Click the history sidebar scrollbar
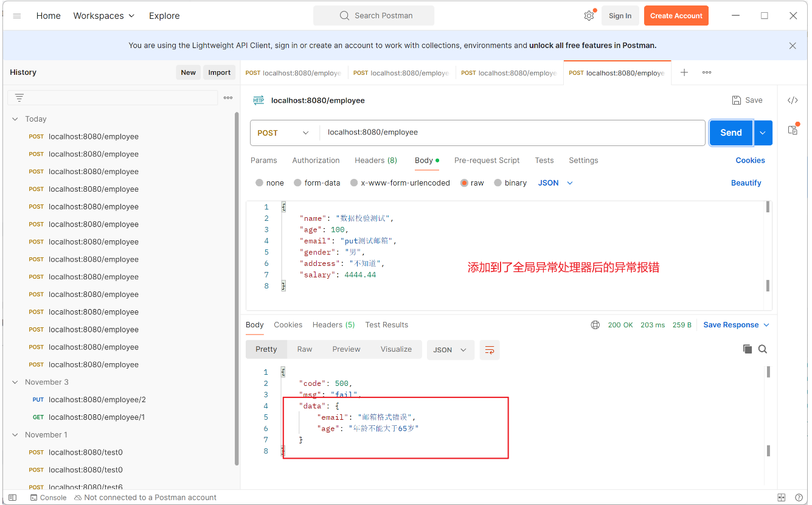812x505 pixels. [x=237, y=289]
